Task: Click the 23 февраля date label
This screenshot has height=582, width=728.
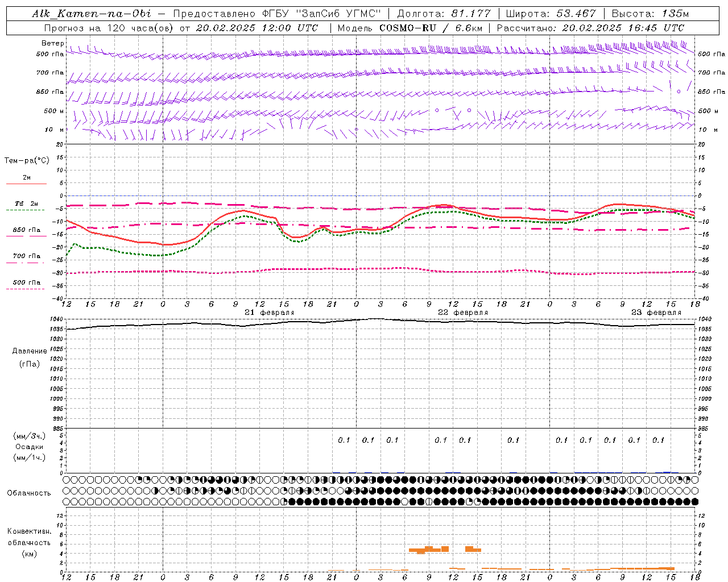Action: [x=656, y=313]
